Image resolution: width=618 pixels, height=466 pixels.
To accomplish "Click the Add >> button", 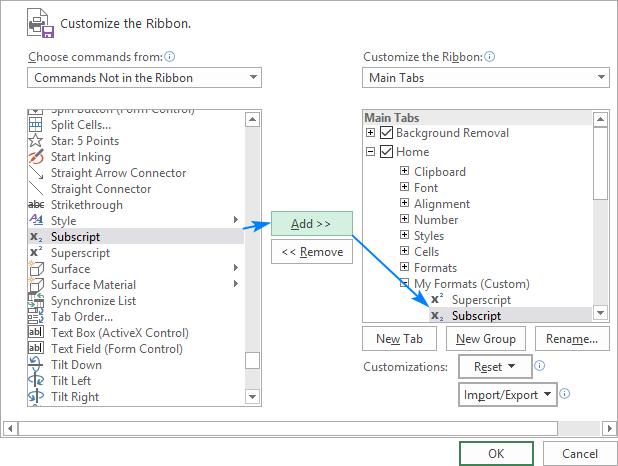I will click(x=311, y=223).
